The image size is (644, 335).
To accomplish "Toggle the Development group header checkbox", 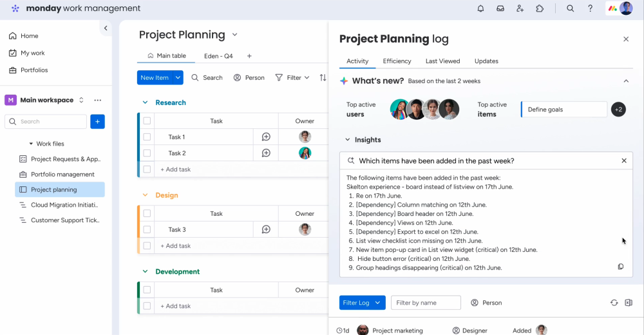I will [x=147, y=290].
